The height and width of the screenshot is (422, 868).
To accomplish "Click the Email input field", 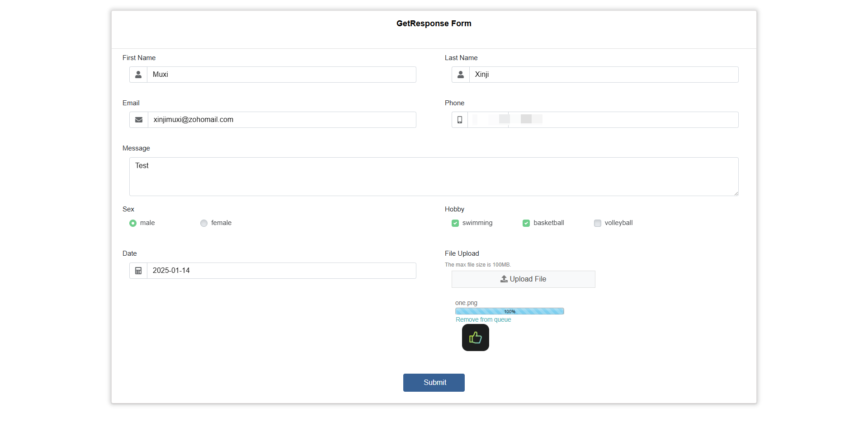I will click(282, 120).
